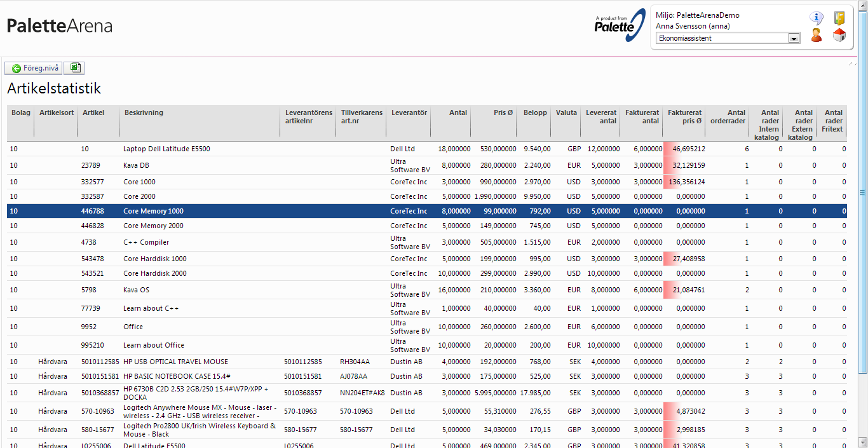This screenshot has height=448, width=868.
Task: Click the Core Harddisk 1000 description
Action: point(155,259)
